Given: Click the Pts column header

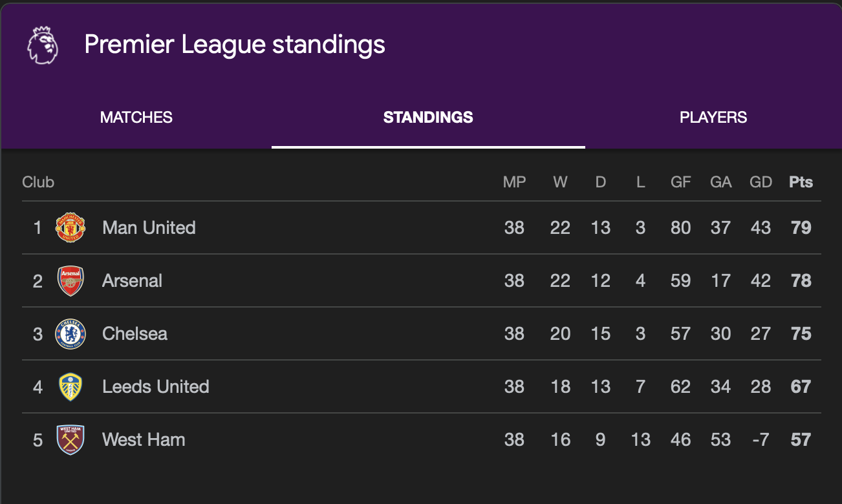Looking at the screenshot, I should (x=801, y=182).
